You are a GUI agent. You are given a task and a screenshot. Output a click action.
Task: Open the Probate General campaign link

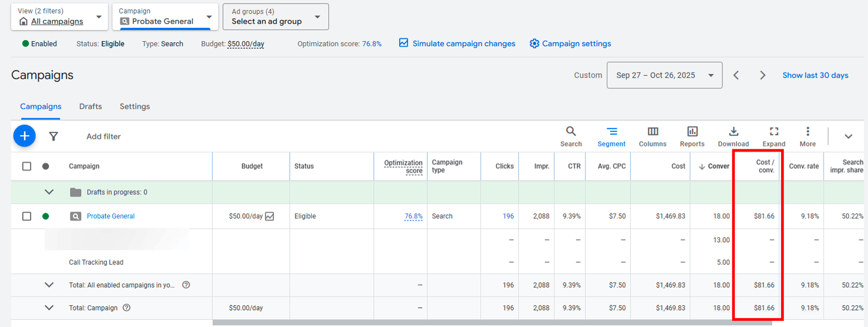point(110,216)
